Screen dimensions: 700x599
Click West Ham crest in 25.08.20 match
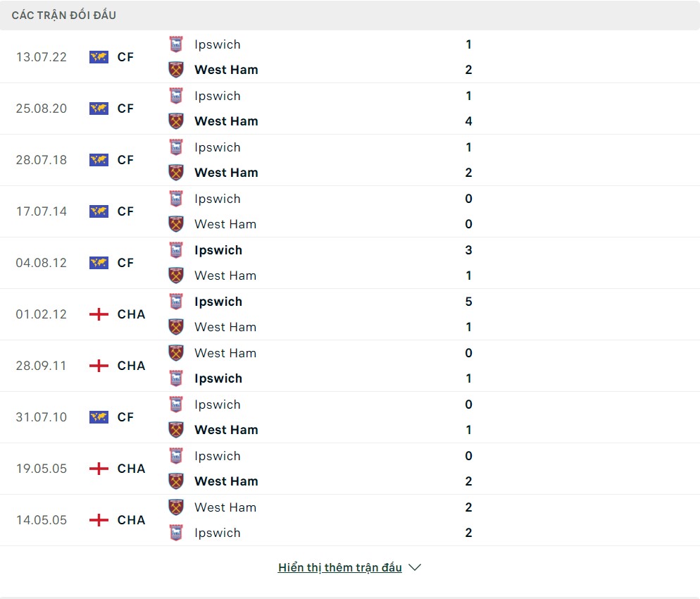pos(176,121)
